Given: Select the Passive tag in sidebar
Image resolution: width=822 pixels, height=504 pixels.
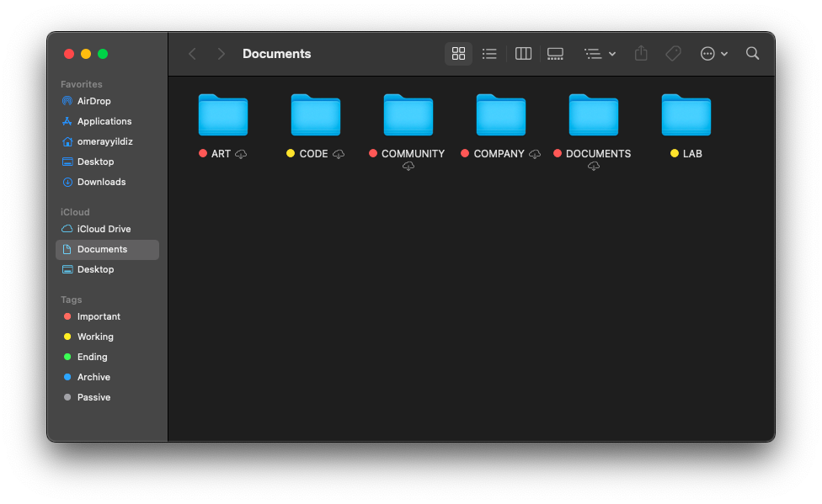Looking at the screenshot, I should [108, 397].
